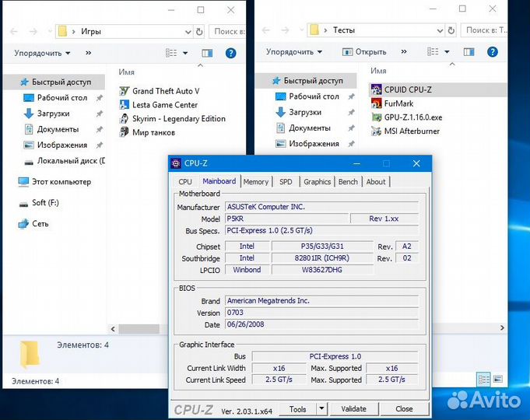530x420 pixels.
Task: Open Загрузки in Игры window sidebar
Action: [x=53, y=114]
